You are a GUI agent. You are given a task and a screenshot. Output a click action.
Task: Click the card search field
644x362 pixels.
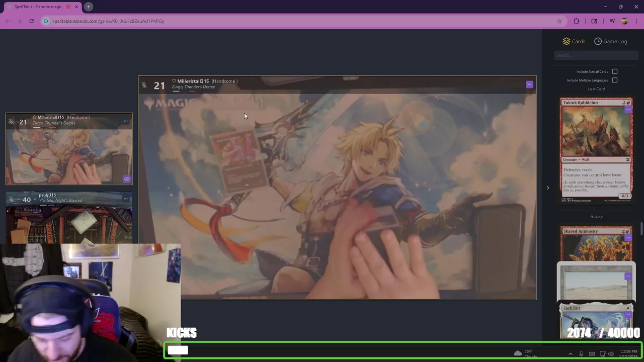[596, 55]
